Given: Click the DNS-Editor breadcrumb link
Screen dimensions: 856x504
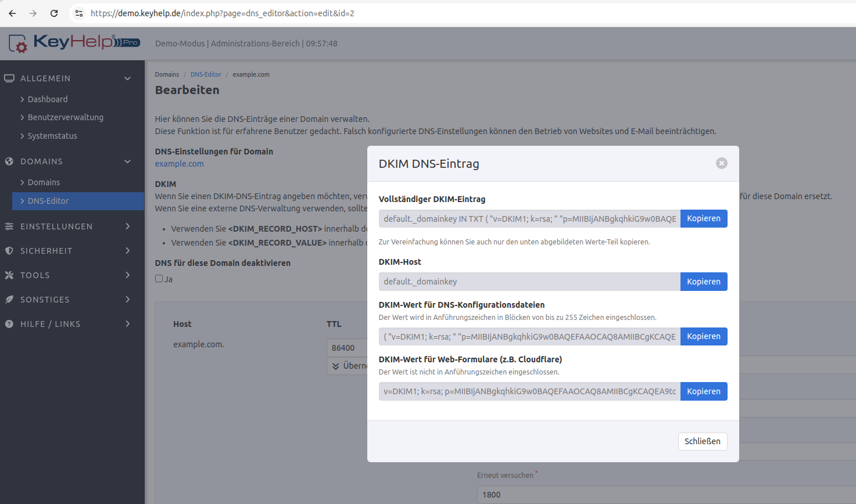Looking at the screenshot, I should point(206,74).
